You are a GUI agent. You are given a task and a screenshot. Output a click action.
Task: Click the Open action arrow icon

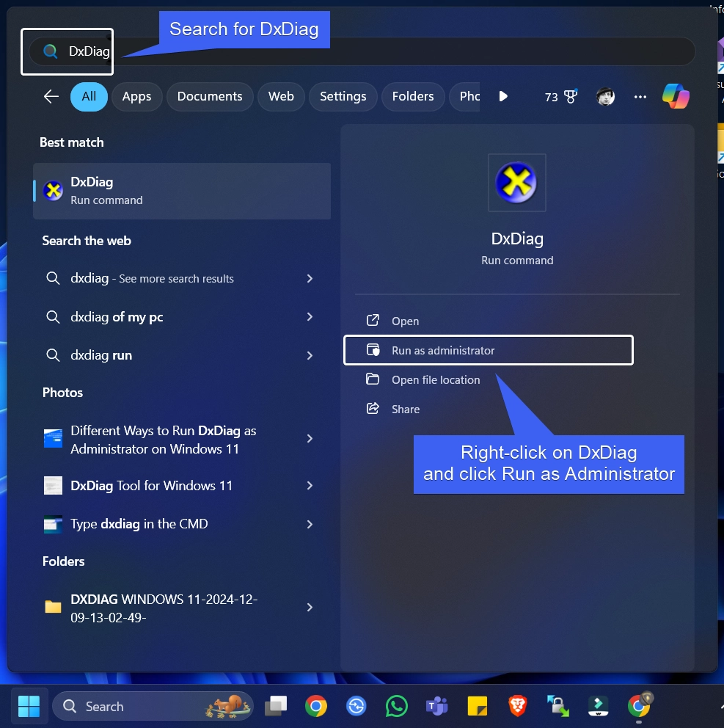tap(373, 321)
